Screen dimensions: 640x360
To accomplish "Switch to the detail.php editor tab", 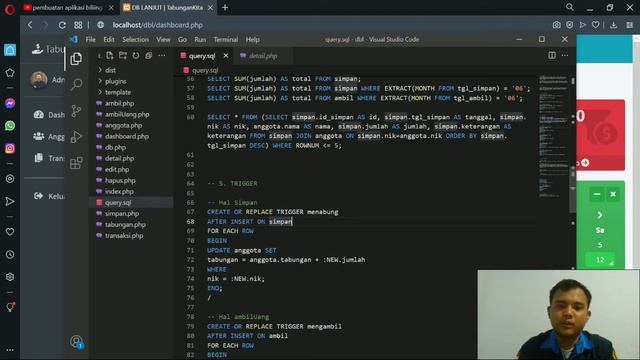I will [263, 56].
